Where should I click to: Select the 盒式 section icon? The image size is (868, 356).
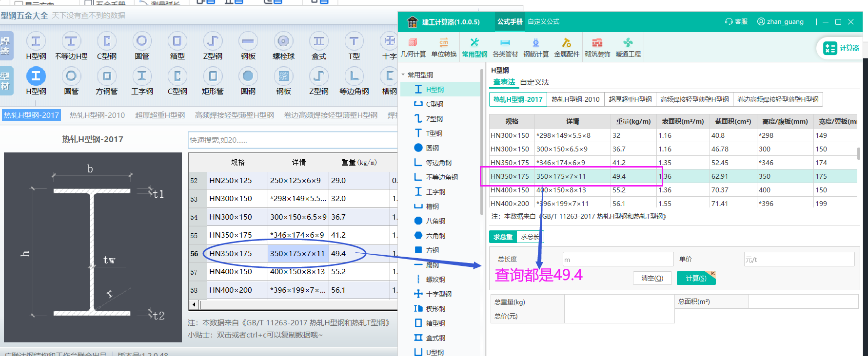tap(319, 46)
